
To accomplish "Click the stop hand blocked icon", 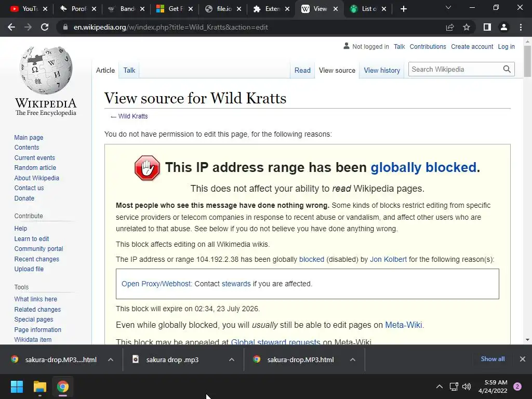I will pyautogui.click(x=147, y=168).
